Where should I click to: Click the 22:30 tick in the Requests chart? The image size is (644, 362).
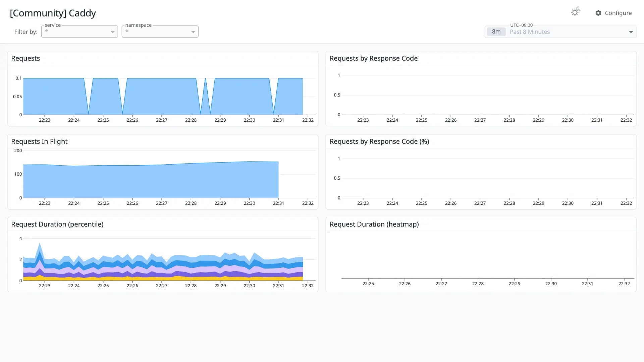coord(249,120)
